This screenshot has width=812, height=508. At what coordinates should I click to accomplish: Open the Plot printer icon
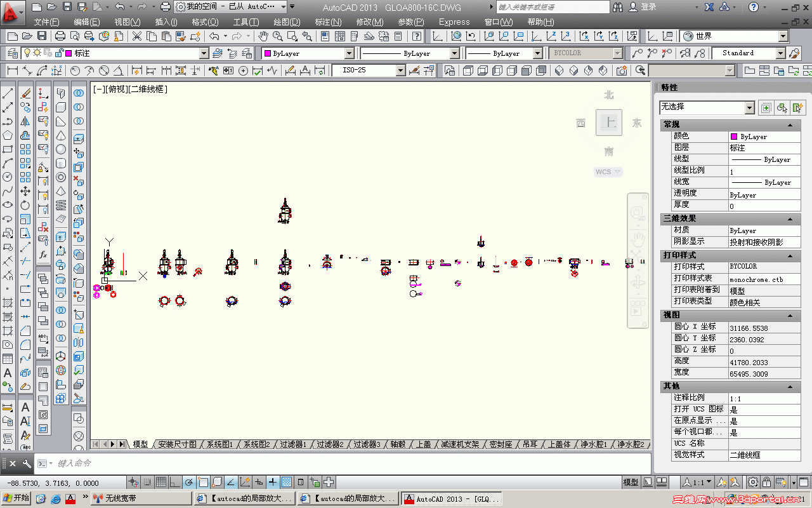[x=60, y=36]
